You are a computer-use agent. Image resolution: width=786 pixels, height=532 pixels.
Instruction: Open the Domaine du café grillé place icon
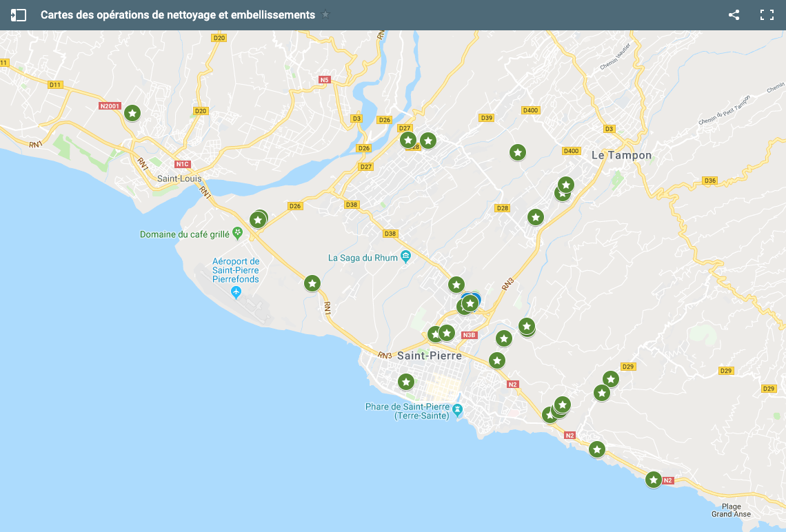(238, 233)
